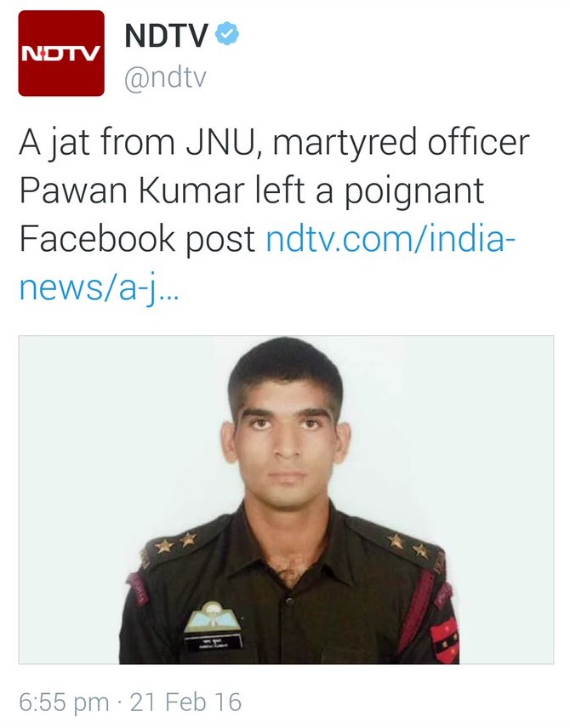Screen dimensions: 570x728
Task: Click the parachute wings badge on uniform
Action: click(x=213, y=617)
